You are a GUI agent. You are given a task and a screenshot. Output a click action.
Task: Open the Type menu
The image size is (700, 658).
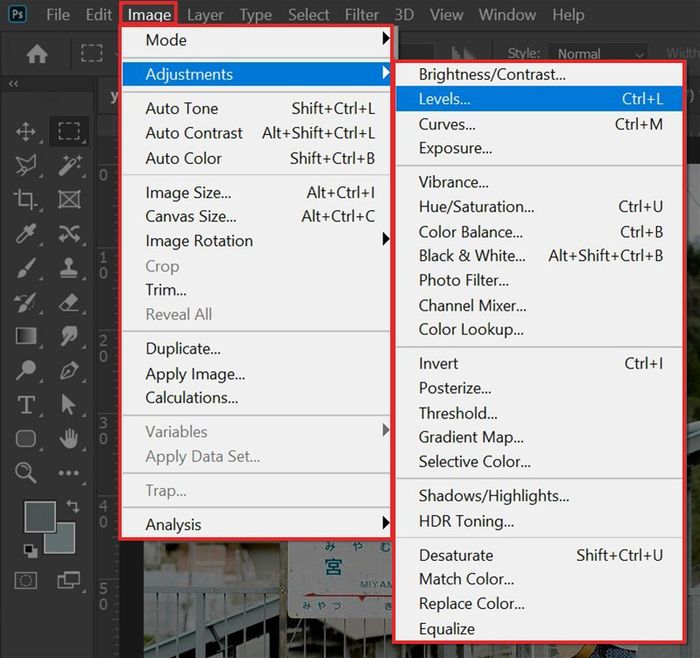tap(255, 15)
